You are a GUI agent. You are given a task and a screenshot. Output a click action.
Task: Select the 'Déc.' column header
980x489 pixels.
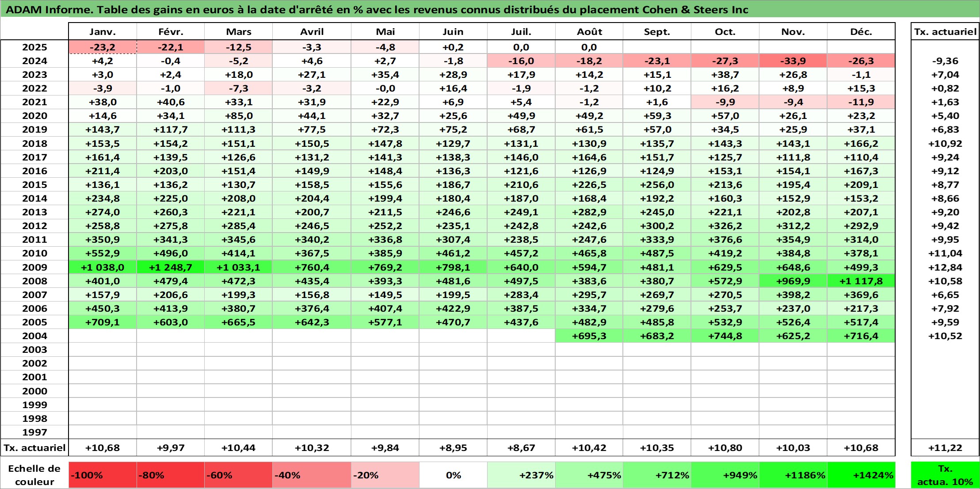(x=861, y=31)
